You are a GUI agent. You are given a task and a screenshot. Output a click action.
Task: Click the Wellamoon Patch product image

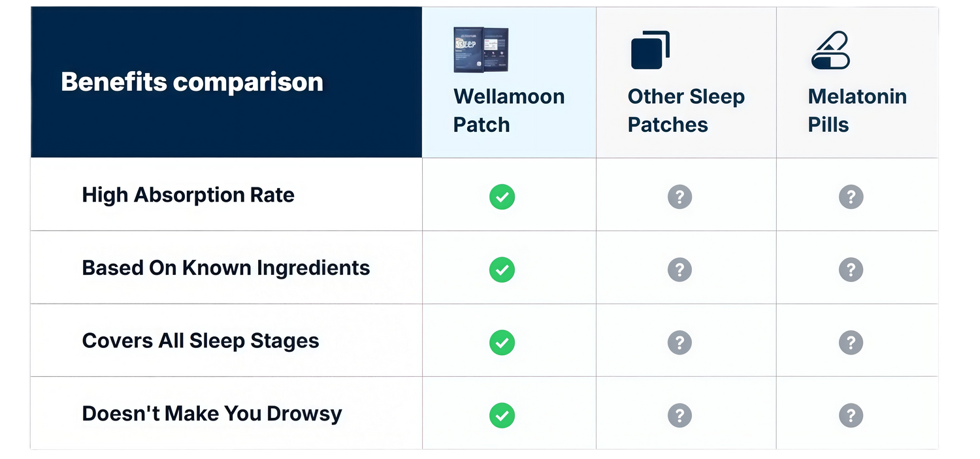point(480,50)
